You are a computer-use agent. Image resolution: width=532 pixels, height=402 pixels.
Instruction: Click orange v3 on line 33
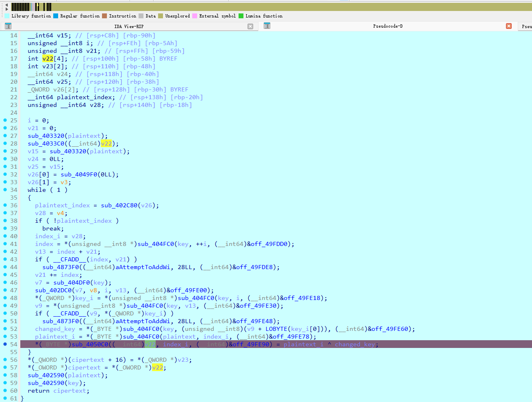[x=64, y=182]
